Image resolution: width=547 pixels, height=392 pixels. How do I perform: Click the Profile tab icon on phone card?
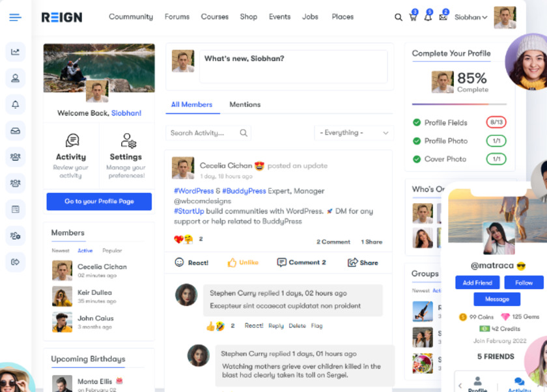coord(477,381)
